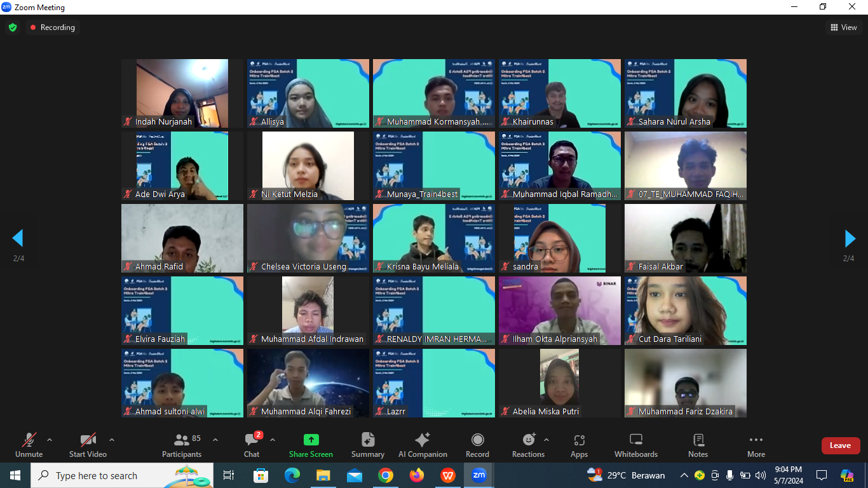Click the green Share Screen button
The width and height of the screenshot is (868, 488).
pyautogui.click(x=311, y=445)
